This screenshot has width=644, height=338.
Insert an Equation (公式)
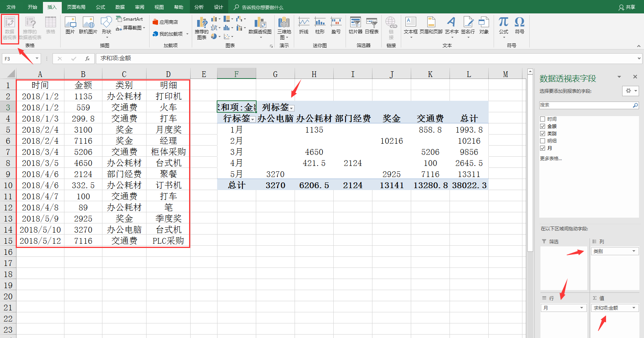[504, 27]
